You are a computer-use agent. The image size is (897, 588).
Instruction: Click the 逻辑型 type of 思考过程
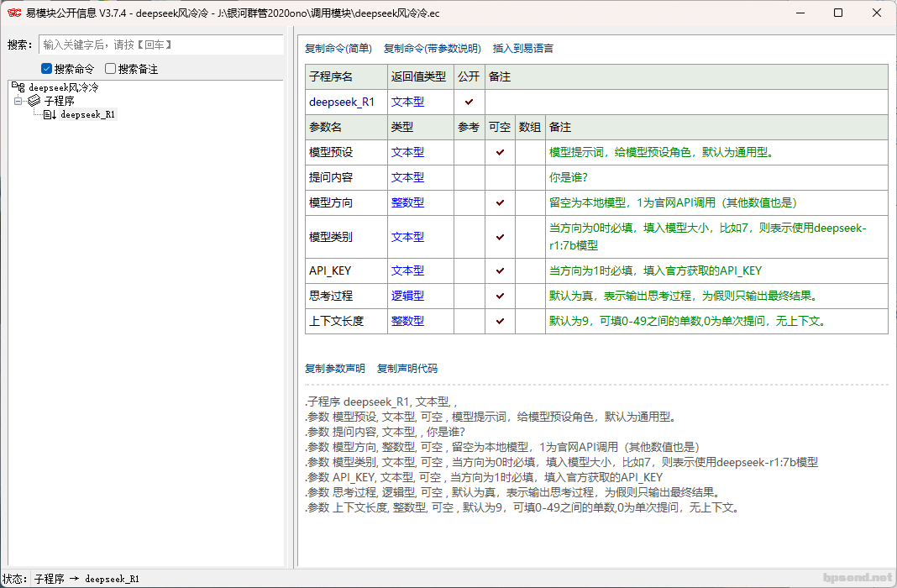pyautogui.click(x=407, y=296)
